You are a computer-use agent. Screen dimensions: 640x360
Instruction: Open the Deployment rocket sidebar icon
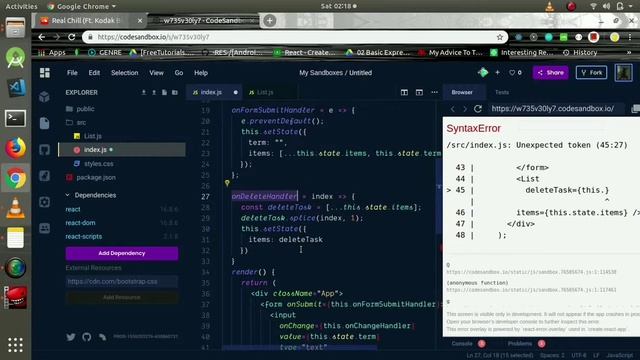click(x=44, y=176)
